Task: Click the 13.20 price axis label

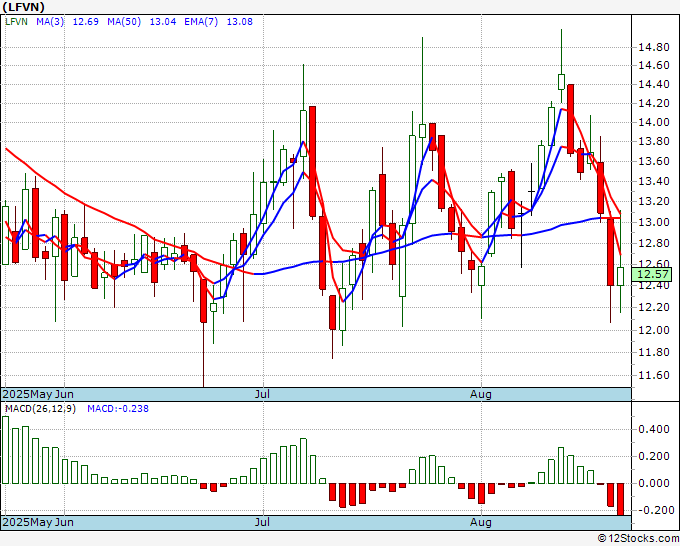Action: click(x=654, y=201)
